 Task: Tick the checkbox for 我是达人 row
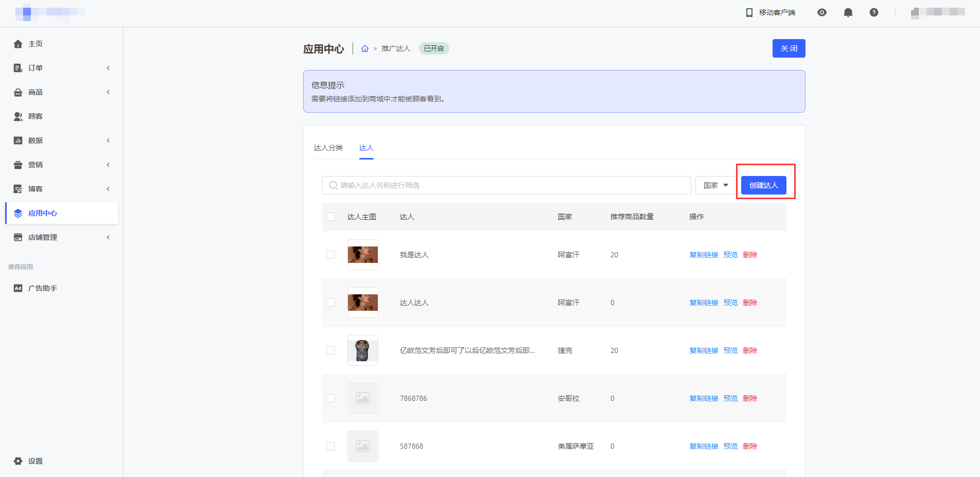click(x=330, y=255)
